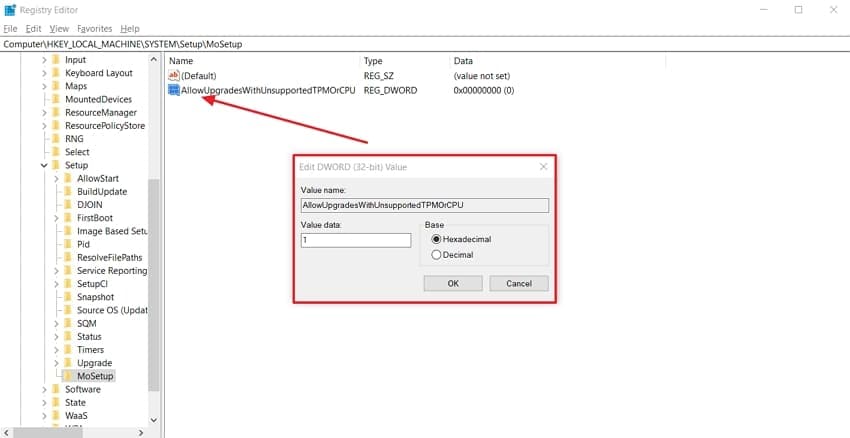Viewport: 850px width, 438px height.
Task: Click the AllowStart folder icon
Action: click(67, 178)
